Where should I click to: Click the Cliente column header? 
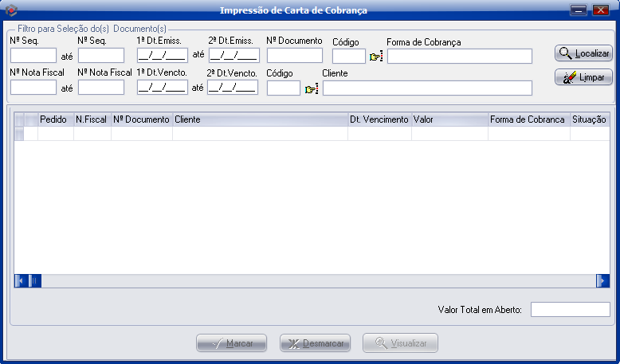coord(260,119)
